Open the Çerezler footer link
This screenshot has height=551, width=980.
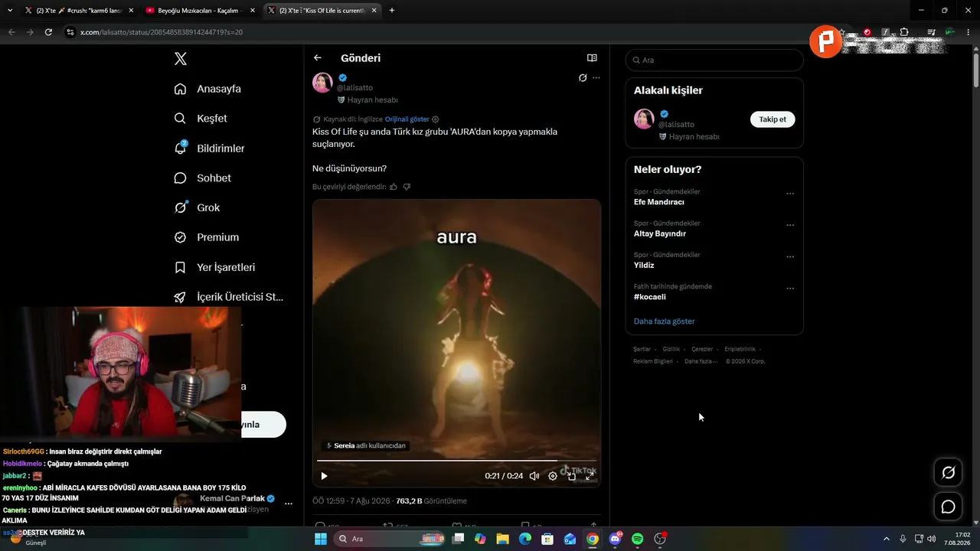pyautogui.click(x=702, y=349)
